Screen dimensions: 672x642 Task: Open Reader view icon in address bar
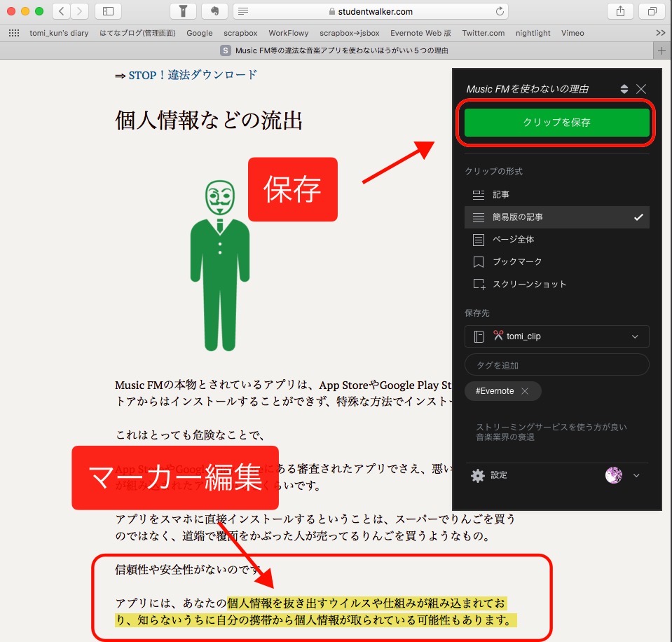pos(243,11)
